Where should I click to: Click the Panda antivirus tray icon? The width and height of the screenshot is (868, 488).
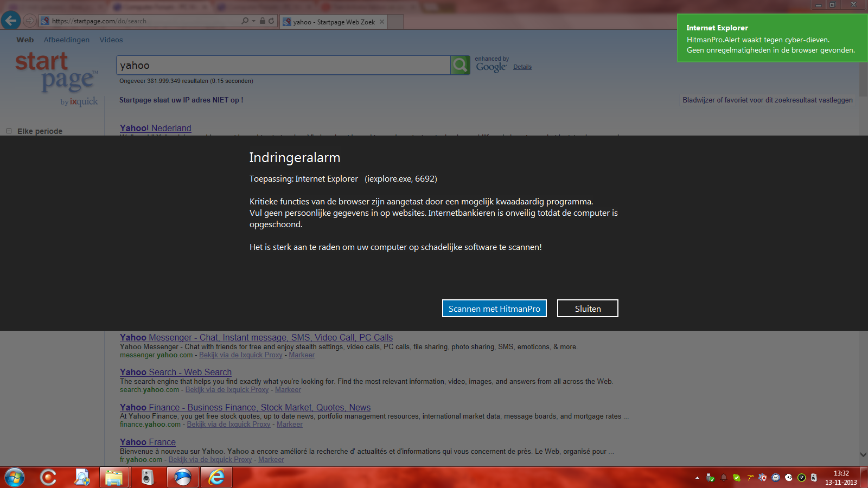[789, 478]
